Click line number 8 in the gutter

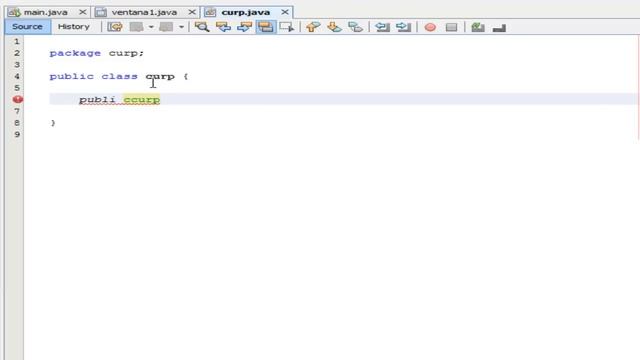pyautogui.click(x=17, y=123)
